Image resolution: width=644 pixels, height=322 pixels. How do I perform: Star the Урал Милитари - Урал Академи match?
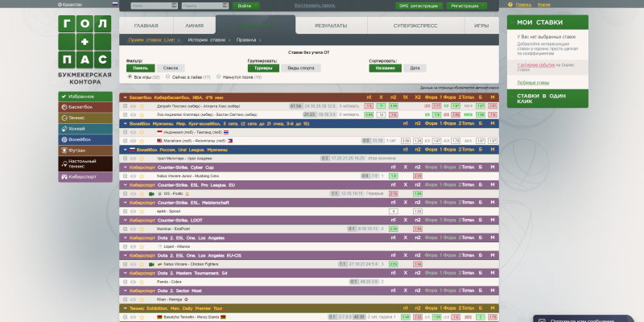pyautogui.click(x=142, y=159)
